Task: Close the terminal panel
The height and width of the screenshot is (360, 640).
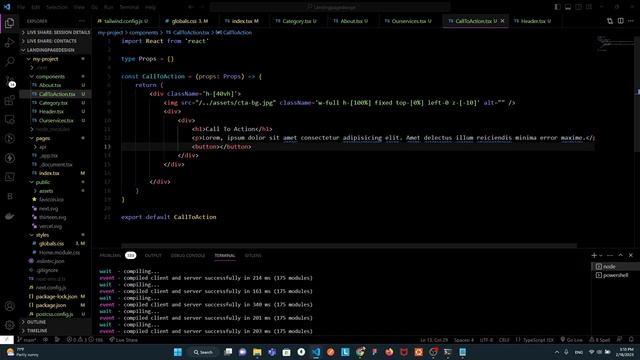Action: coord(631,255)
